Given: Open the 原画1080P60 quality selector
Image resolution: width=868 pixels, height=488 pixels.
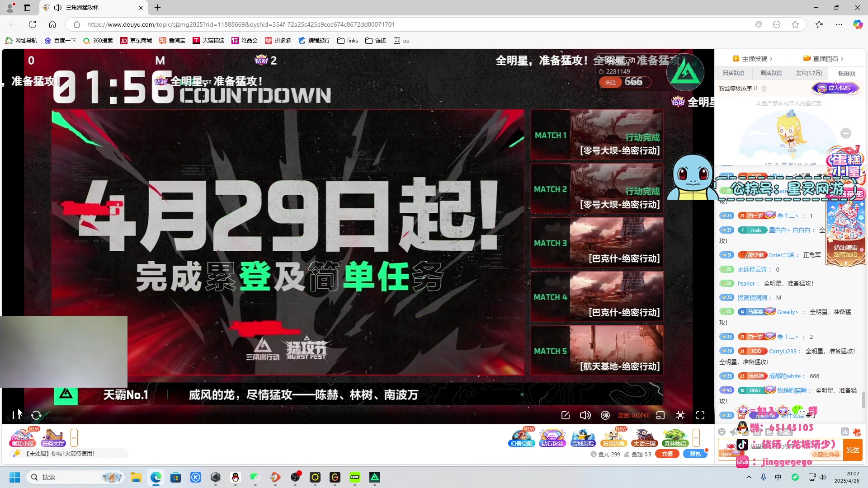Looking at the screenshot, I should coord(634,415).
